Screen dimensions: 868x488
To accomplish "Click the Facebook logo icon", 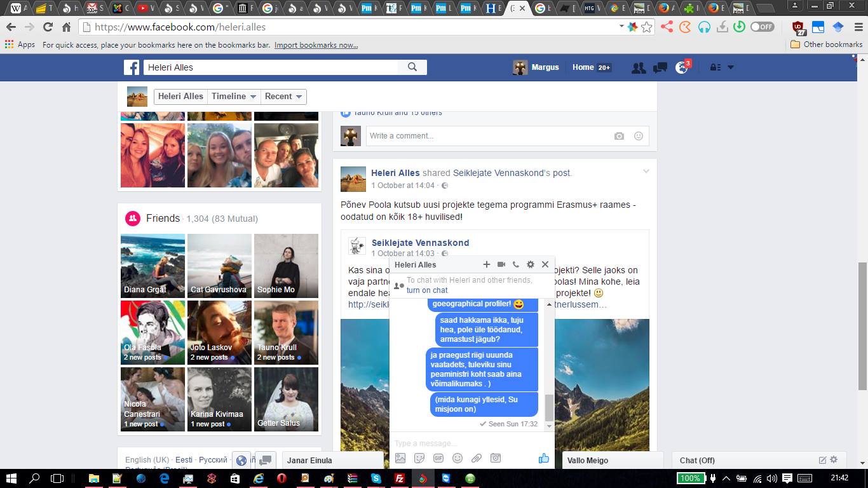I will click(x=132, y=67).
